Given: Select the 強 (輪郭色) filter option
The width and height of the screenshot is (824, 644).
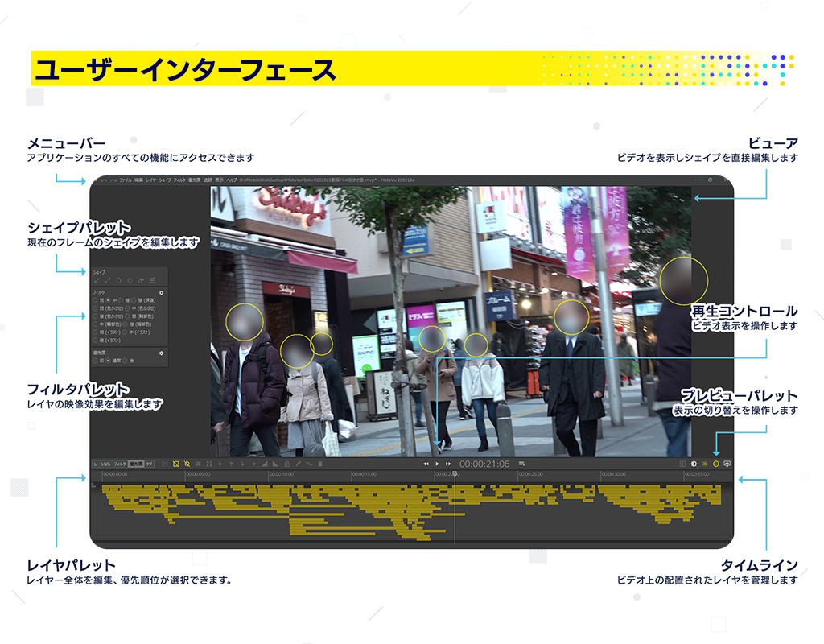Looking at the screenshot, I should click(x=138, y=324).
